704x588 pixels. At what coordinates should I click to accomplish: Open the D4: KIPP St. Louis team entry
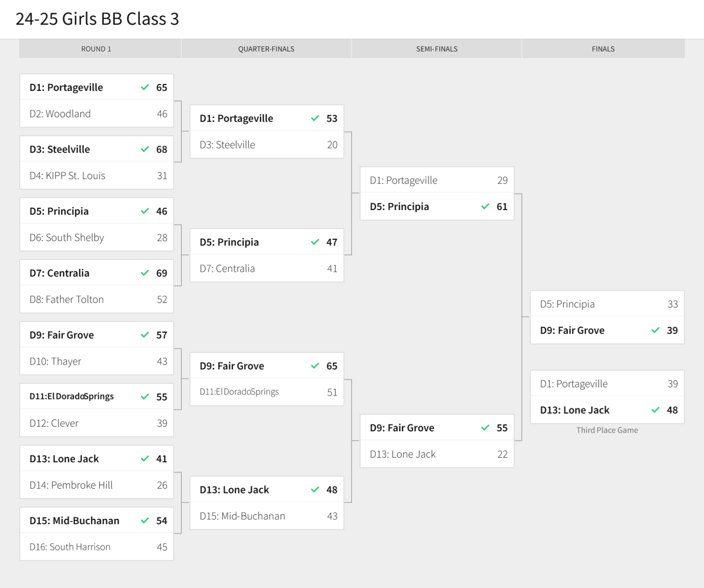pos(67,175)
